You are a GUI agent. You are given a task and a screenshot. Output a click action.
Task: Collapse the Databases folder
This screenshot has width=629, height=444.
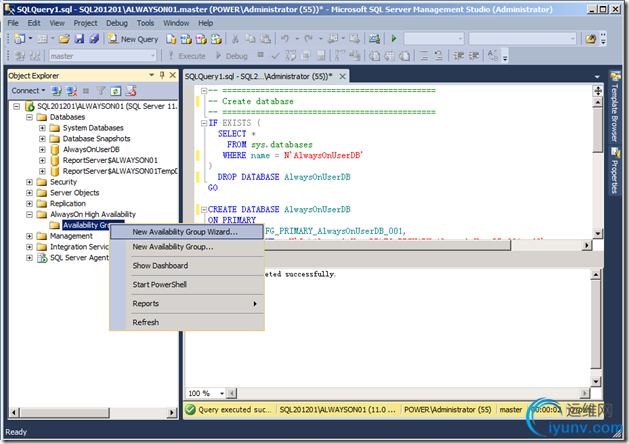[x=29, y=117]
